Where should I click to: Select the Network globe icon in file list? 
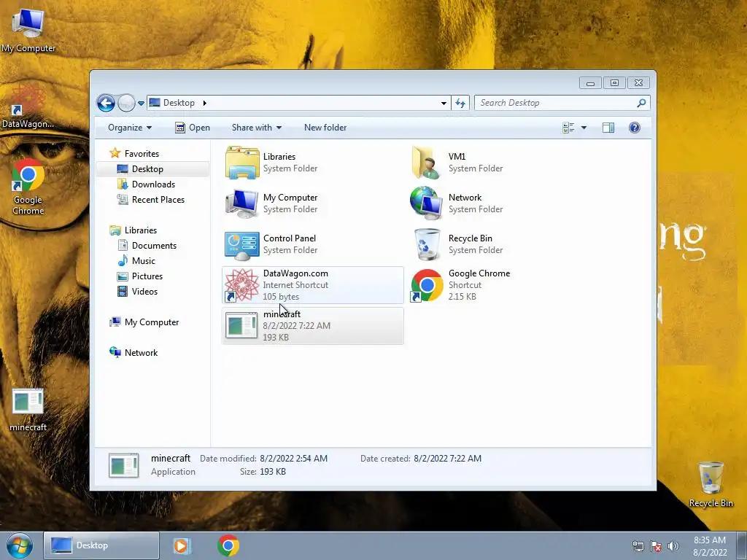click(426, 203)
